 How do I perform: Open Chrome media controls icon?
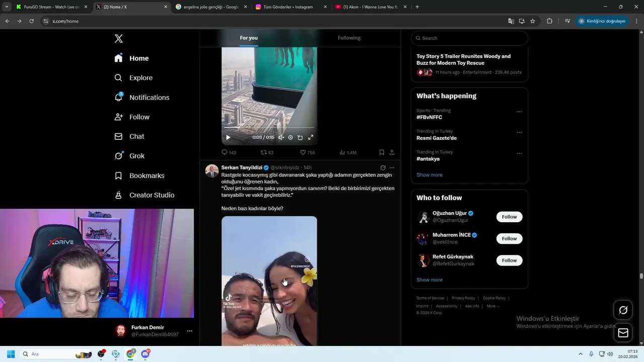(567, 21)
